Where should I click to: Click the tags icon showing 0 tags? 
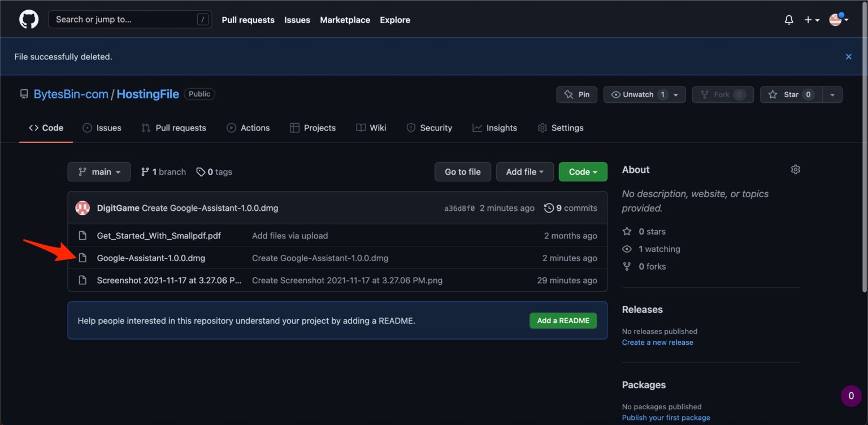201,172
